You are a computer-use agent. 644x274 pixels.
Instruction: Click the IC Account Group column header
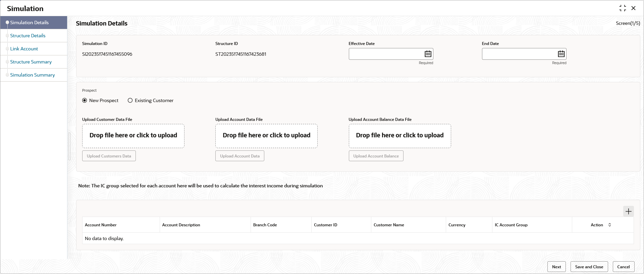click(x=532, y=225)
